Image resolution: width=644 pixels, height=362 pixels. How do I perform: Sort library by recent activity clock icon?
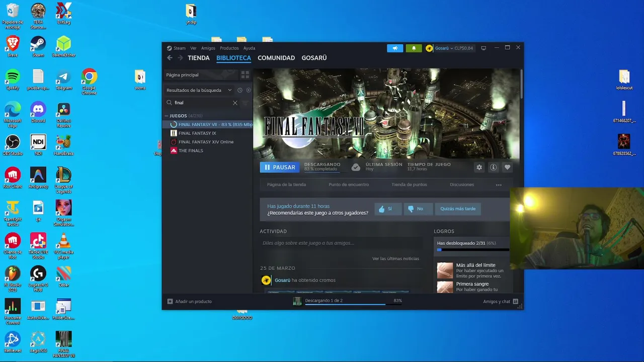click(x=240, y=90)
